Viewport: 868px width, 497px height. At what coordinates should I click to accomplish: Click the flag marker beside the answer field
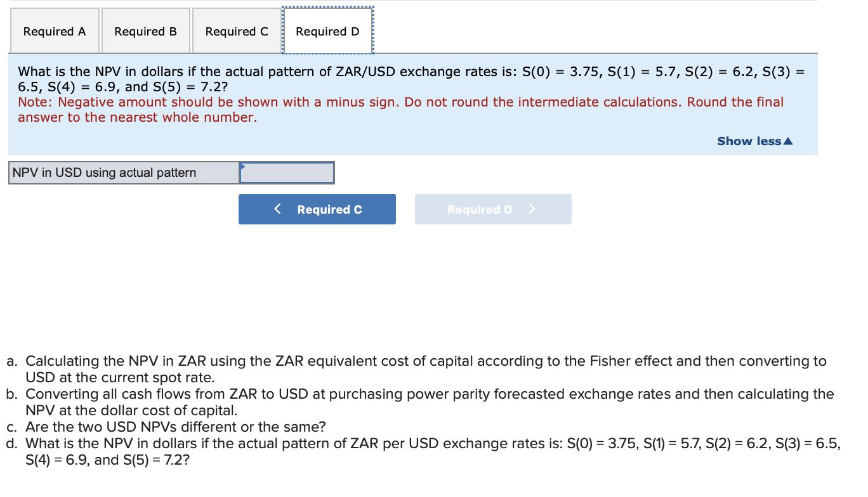pyautogui.click(x=242, y=167)
